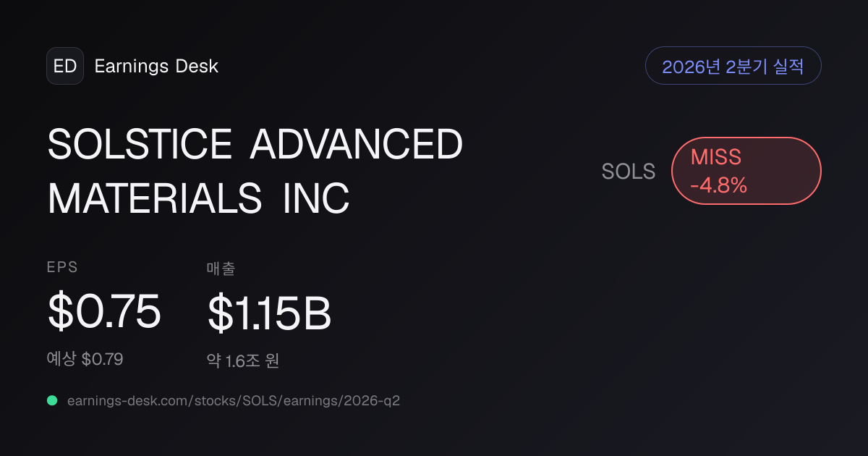Screen dimensions: 868x456
Task: Select the 2026년 2분기 실적 badge
Action: (x=733, y=66)
